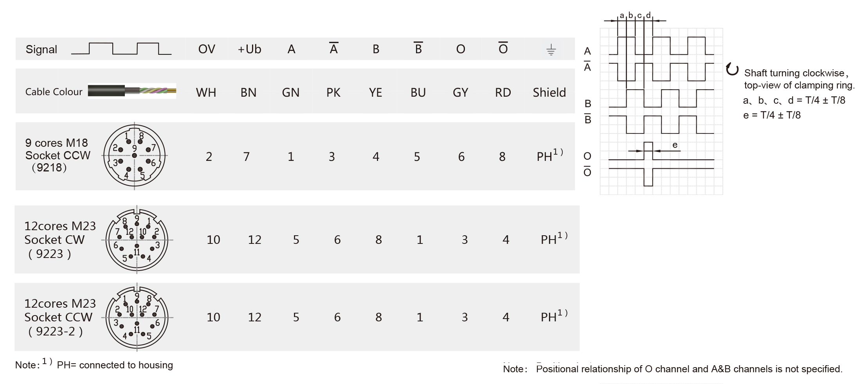This screenshot has height=384, width=868.
Task: Click the Shield cable colour cell
Action: pos(549,92)
